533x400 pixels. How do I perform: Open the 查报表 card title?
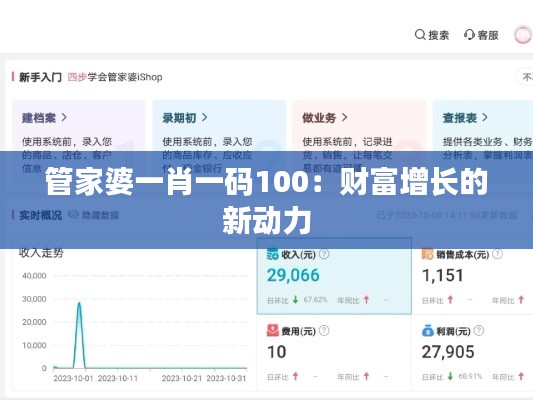click(460, 118)
